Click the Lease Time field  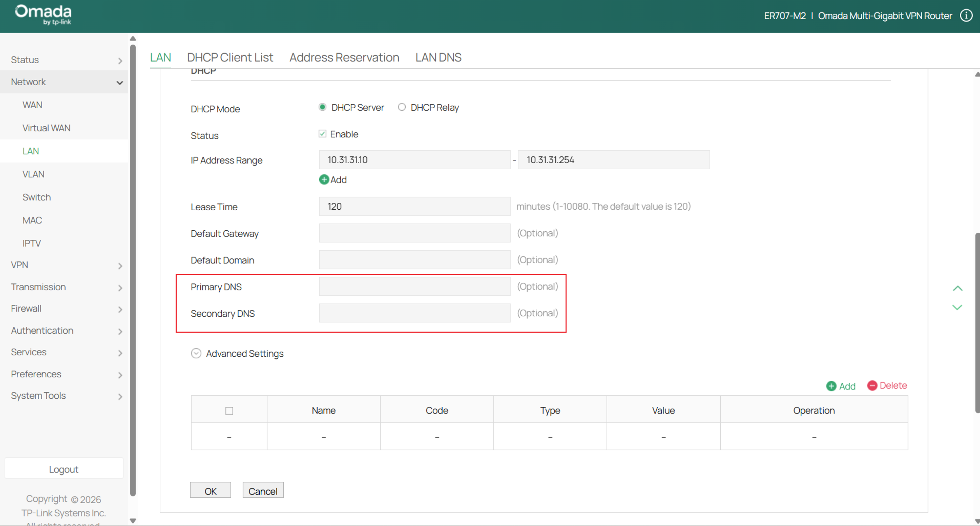[415, 207]
